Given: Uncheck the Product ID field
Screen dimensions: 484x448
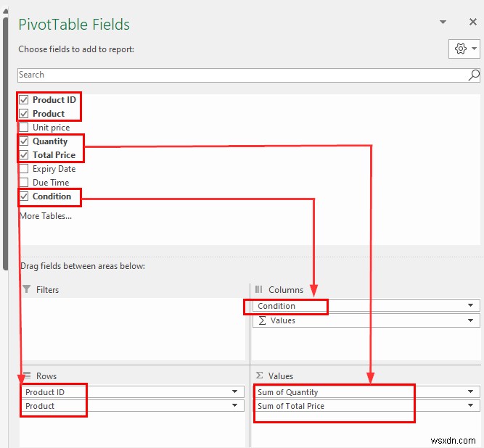Looking at the screenshot, I should pyautogui.click(x=24, y=99).
